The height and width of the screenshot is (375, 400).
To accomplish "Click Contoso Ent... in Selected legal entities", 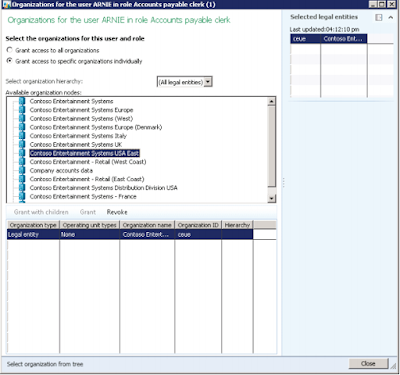I will 344,39.
